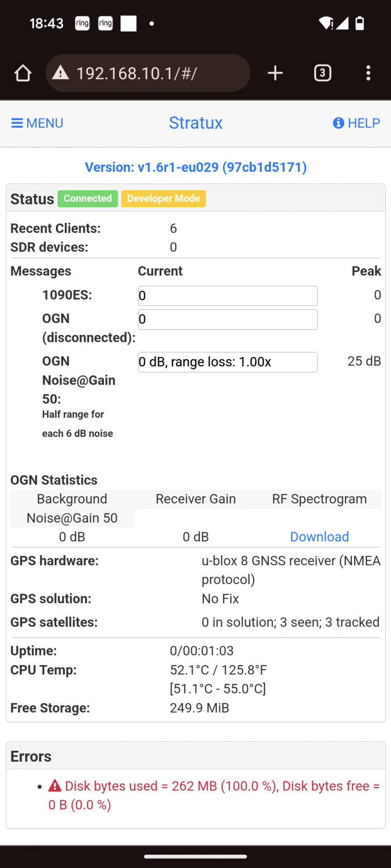
Task: Click the address bar URL 192.168.10.1
Action: 137,73
